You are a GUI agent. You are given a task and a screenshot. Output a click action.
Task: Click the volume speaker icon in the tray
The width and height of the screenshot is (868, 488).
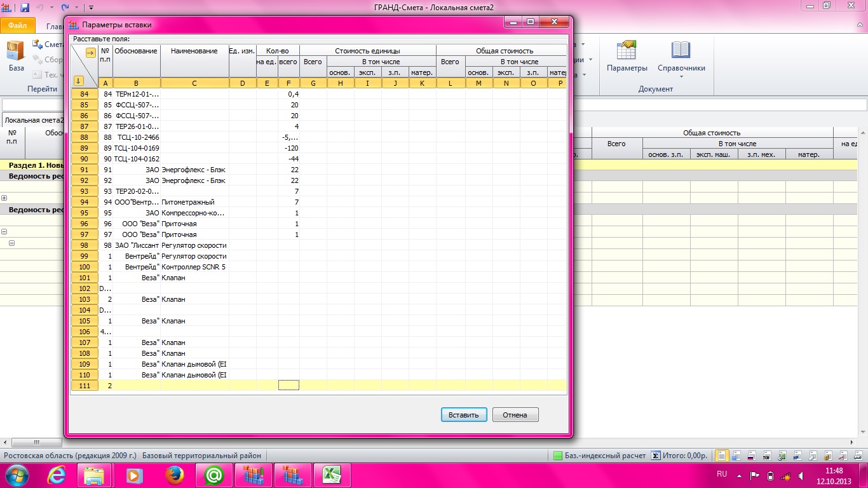802,475
